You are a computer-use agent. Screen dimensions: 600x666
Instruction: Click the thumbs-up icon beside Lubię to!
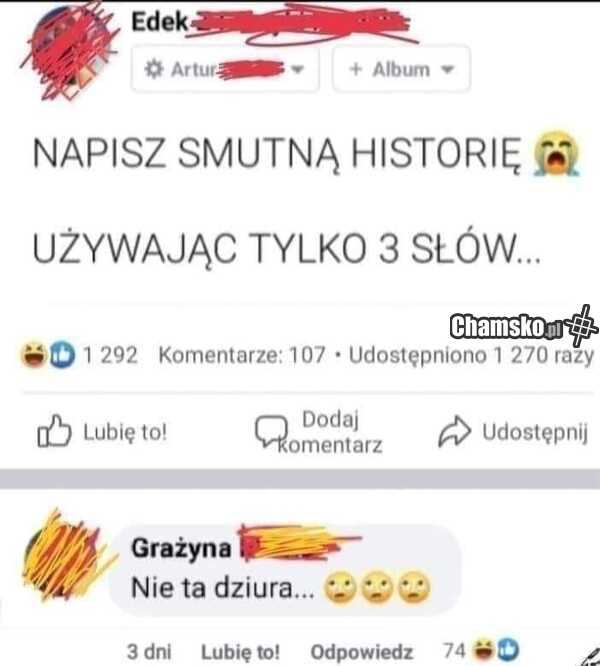click(54, 431)
